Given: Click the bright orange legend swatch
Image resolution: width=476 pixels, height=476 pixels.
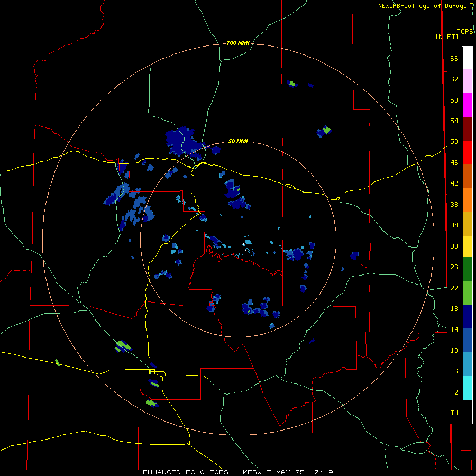Looking at the screenshot, I should pyautogui.click(x=467, y=200).
